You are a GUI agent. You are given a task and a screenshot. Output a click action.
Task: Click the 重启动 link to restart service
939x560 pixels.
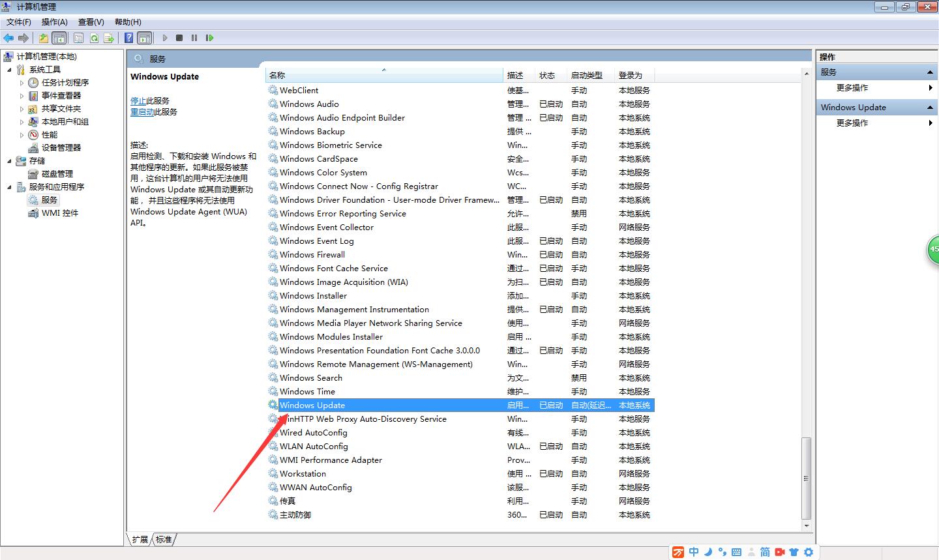tap(142, 112)
